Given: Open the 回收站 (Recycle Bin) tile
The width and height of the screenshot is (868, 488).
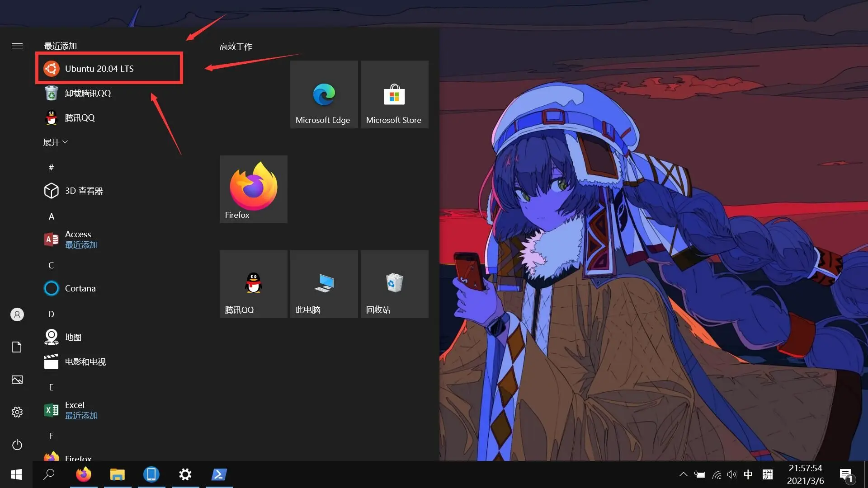Looking at the screenshot, I should click(394, 284).
